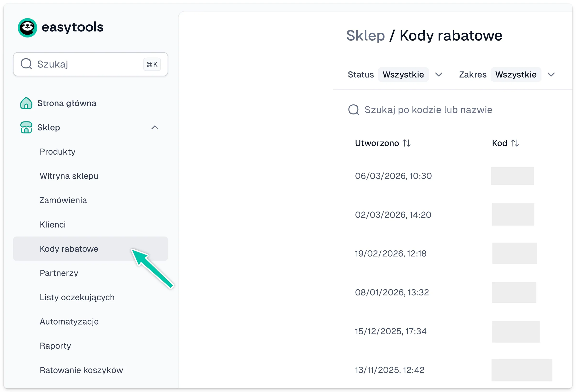Click the date 19/02/2026, 12:18
This screenshot has width=576, height=392.
pyautogui.click(x=391, y=253)
